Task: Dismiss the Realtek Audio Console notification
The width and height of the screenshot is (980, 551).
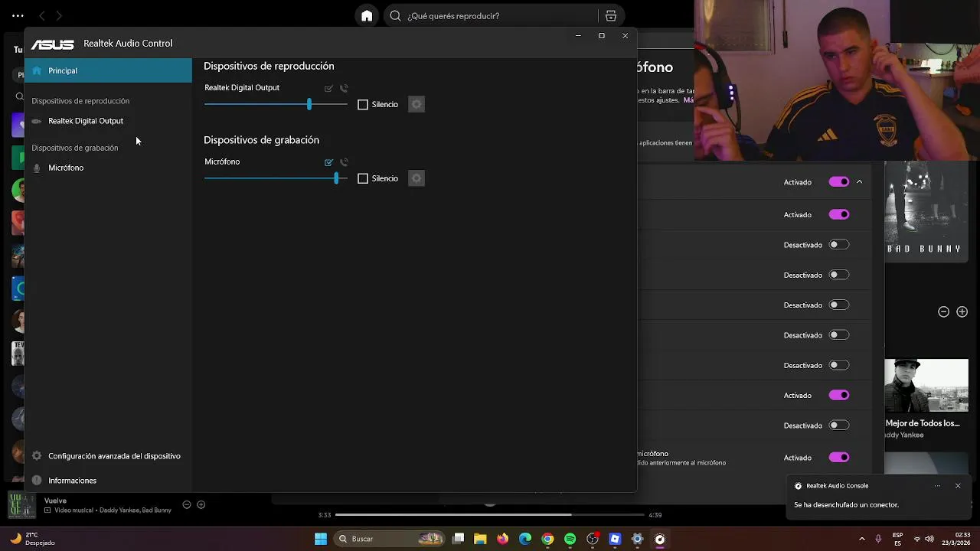Action: (x=958, y=486)
